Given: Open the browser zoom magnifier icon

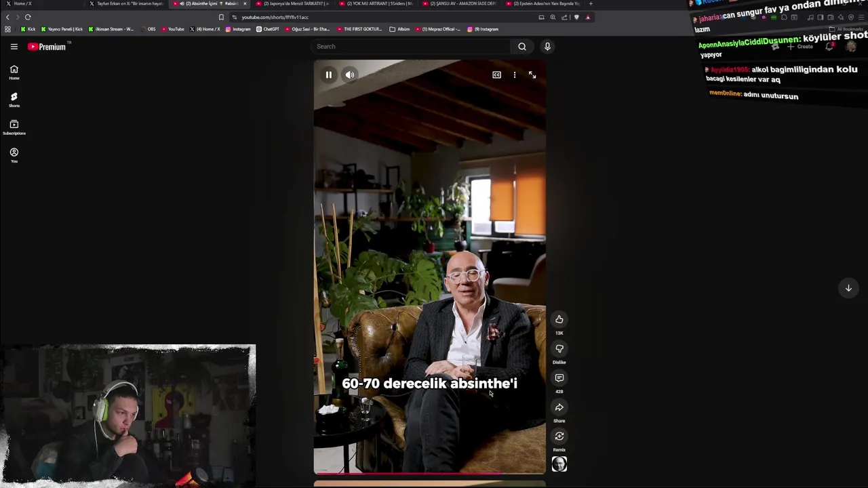Looking at the screenshot, I should click(x=553, y=17).
